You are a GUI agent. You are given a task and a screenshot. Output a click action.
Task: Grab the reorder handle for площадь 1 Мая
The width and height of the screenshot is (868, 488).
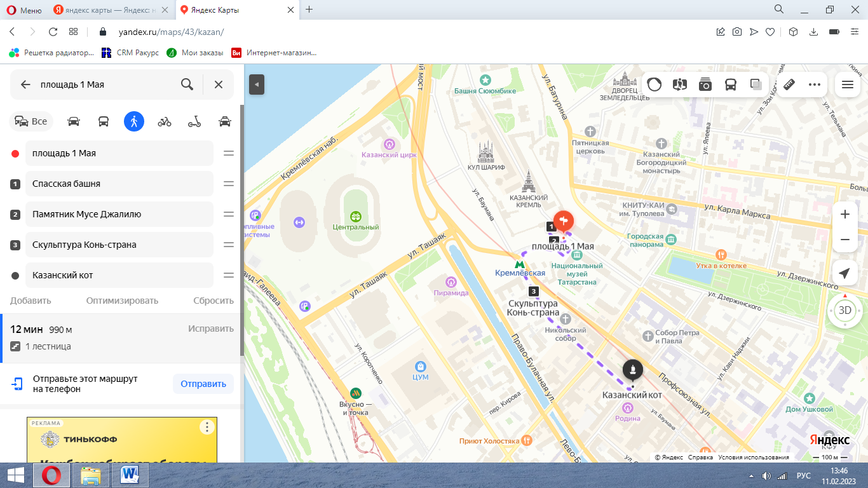[229, 153]
